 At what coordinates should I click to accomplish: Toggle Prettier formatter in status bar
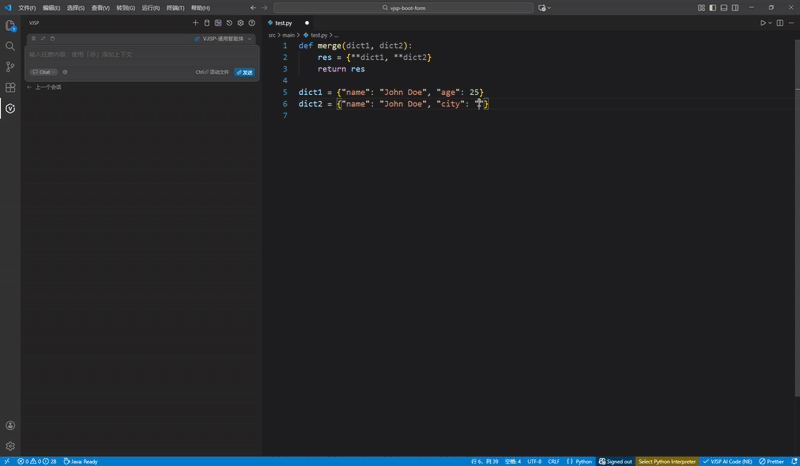[772, 461]
